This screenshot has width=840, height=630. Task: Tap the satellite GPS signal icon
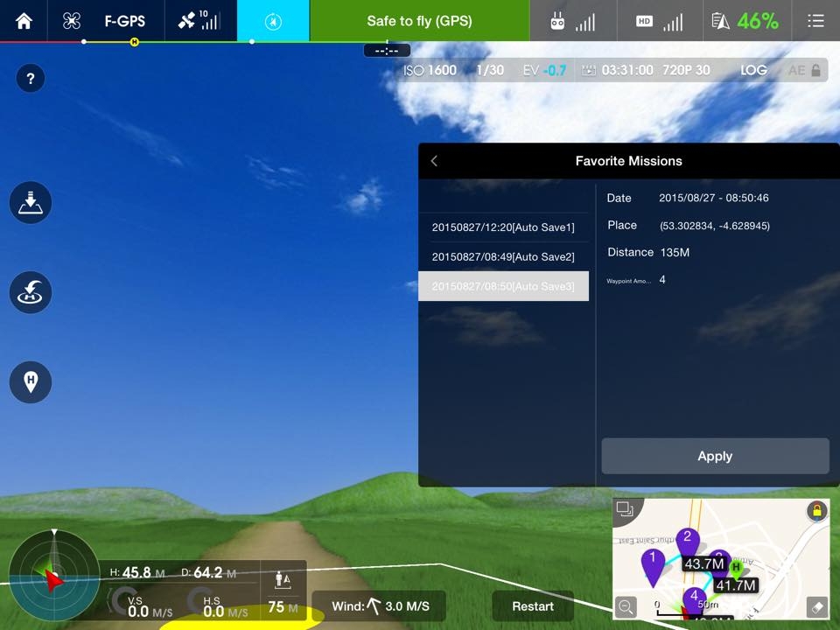[x=199, y=21]
